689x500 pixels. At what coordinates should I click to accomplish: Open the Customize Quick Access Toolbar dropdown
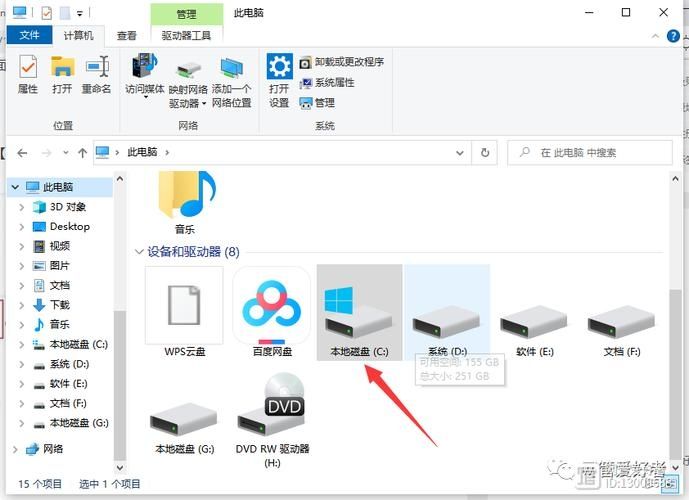coord(80,14)
